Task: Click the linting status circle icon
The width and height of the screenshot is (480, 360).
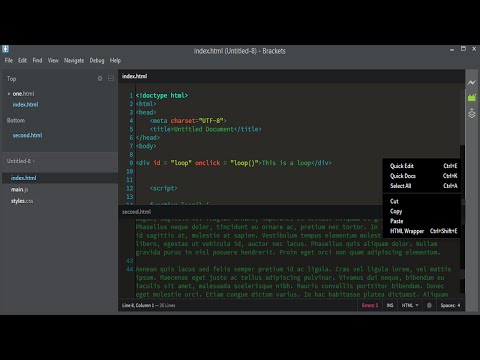Action: (429, 305)
